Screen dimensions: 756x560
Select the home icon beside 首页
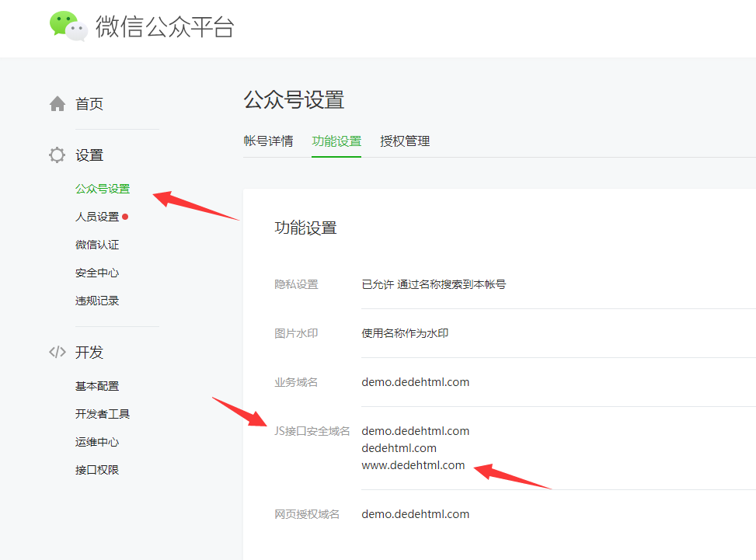[57, 103]
